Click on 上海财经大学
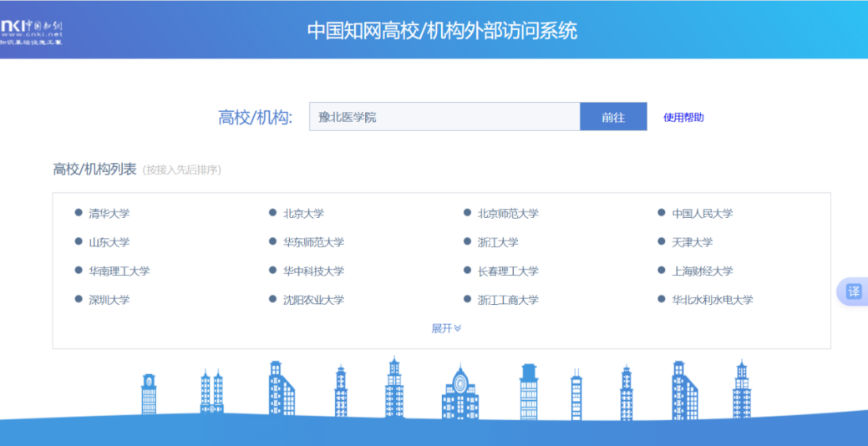 pos(702,271)
